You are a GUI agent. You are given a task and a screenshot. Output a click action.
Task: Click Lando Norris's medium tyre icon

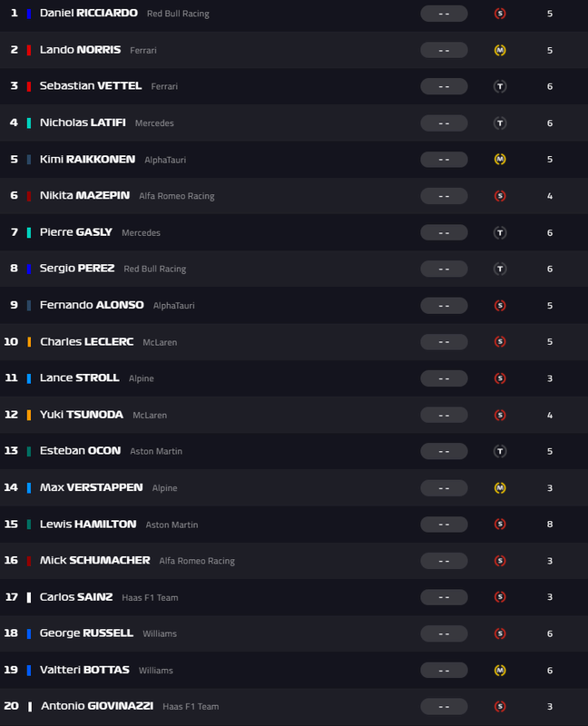click(x=499, y=50)
